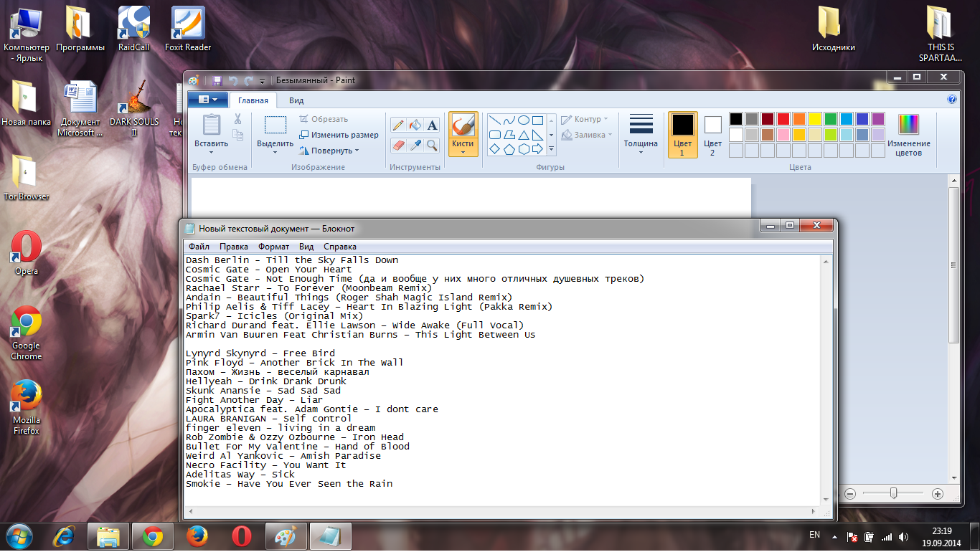Open the blue Paint file menu button
The image size is (980, 552).
coord(208,100)
